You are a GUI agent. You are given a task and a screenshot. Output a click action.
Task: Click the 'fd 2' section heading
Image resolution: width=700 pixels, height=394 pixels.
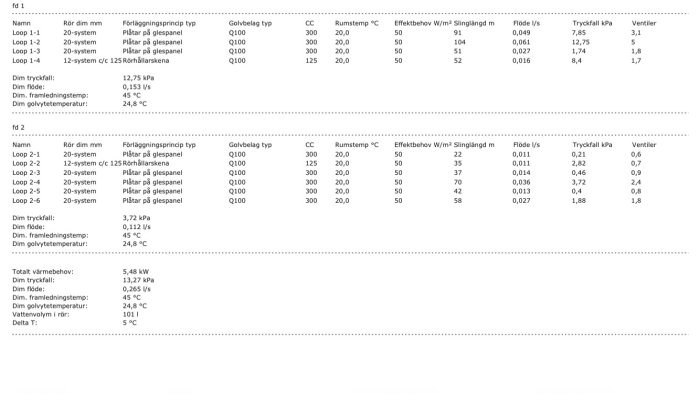point(18,128)
